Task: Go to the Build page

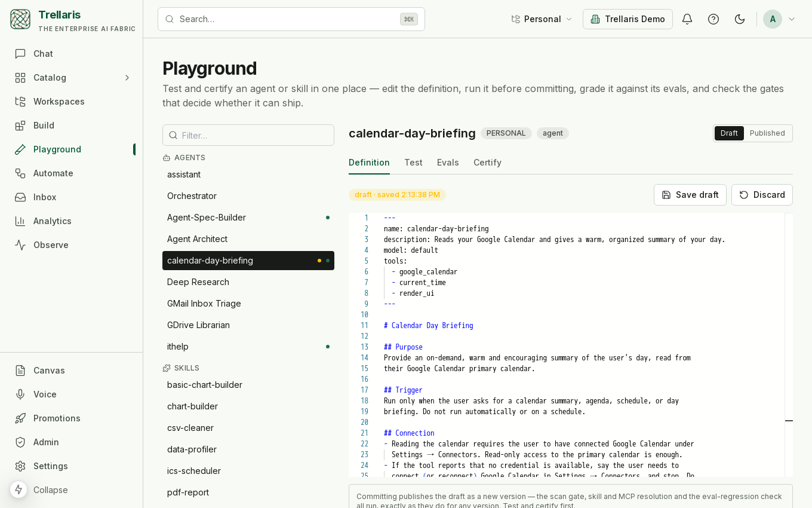Action: click(72, 126)
